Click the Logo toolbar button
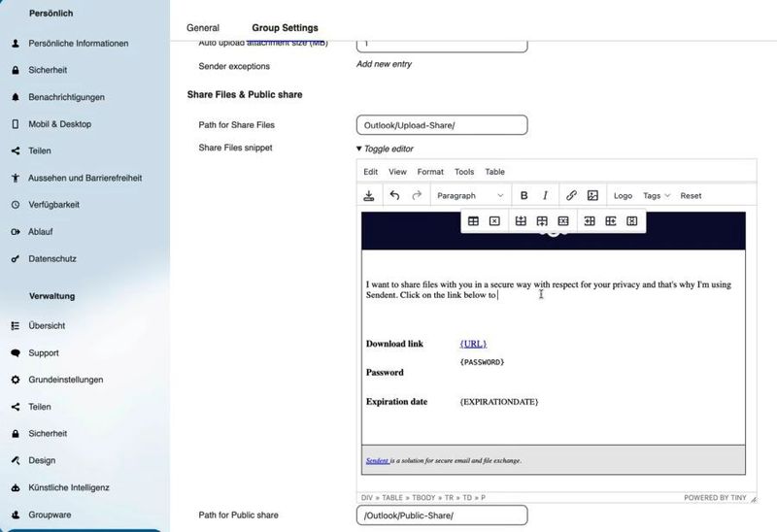The height and width of the screenshot is (532, 777). [x=623, y=196]
